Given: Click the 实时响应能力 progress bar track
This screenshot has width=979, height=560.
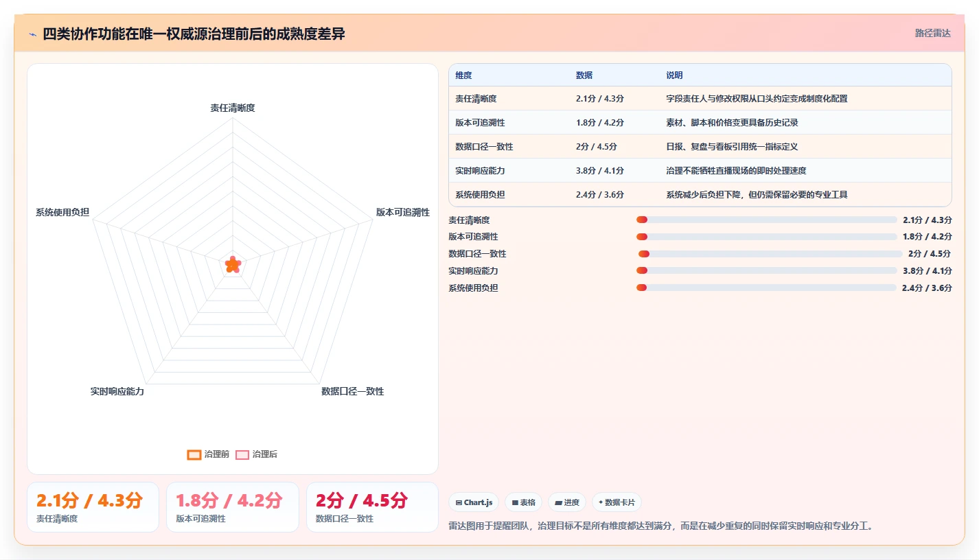Looking at the screenshot, I should tap(767, 270).
